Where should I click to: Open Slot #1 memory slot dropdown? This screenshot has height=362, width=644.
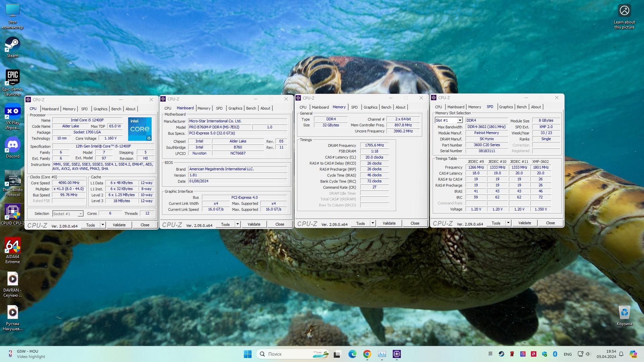tap(460, 120)
